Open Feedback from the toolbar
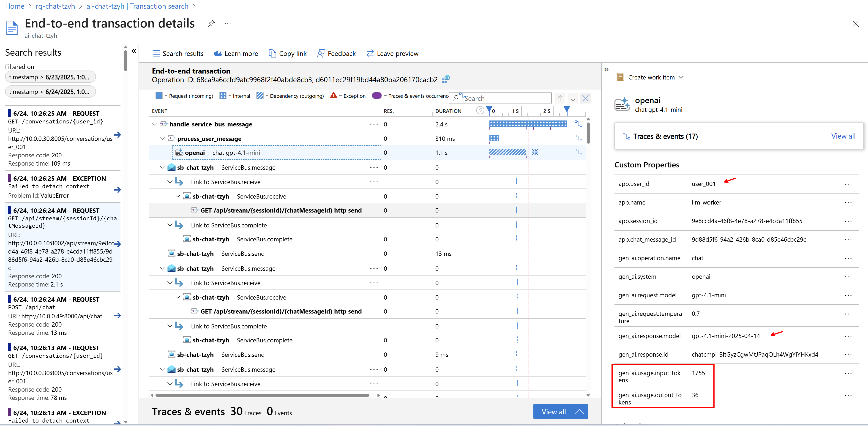 pyautogui.click(x=336, y=54)
